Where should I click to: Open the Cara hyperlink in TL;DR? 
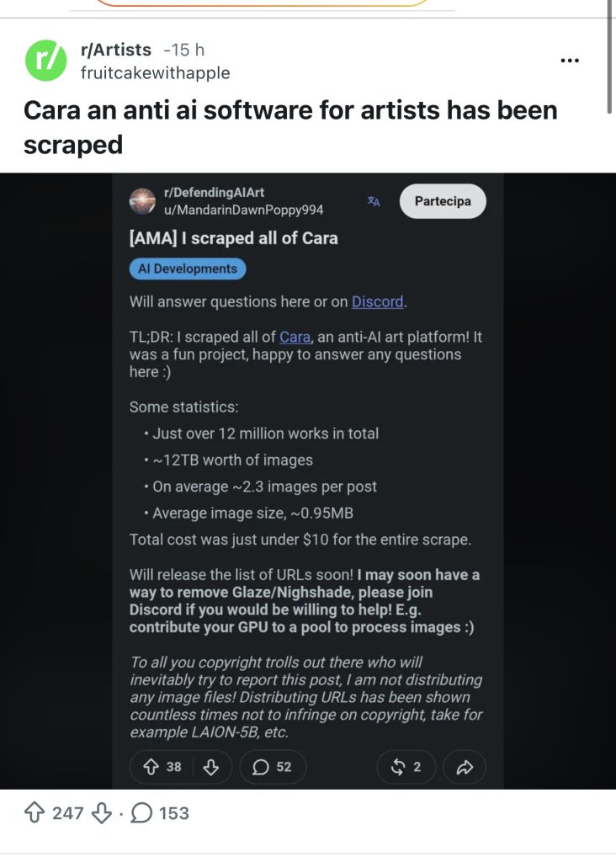click(x=295, y=337)
